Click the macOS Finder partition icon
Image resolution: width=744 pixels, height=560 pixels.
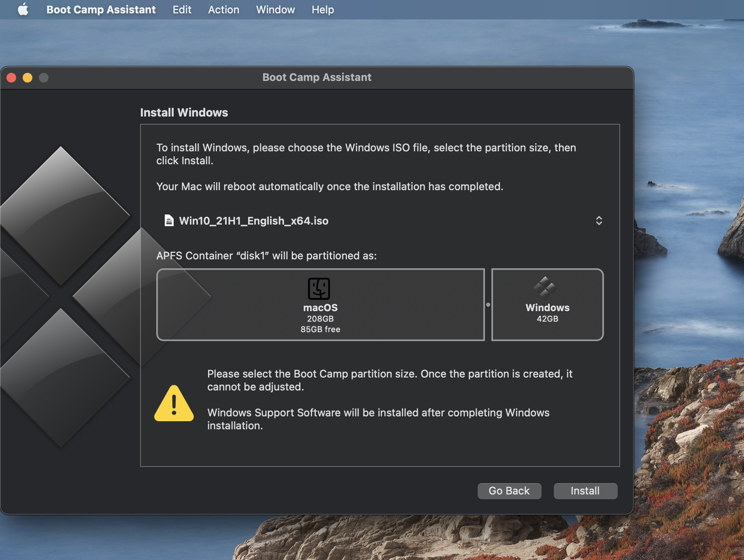coord(319,288)
